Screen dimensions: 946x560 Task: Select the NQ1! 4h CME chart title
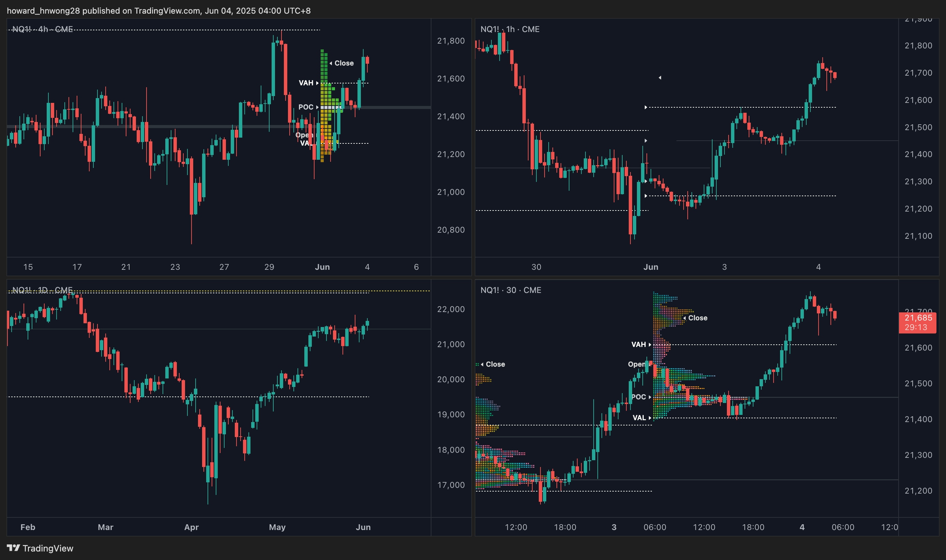click(42, 29)
